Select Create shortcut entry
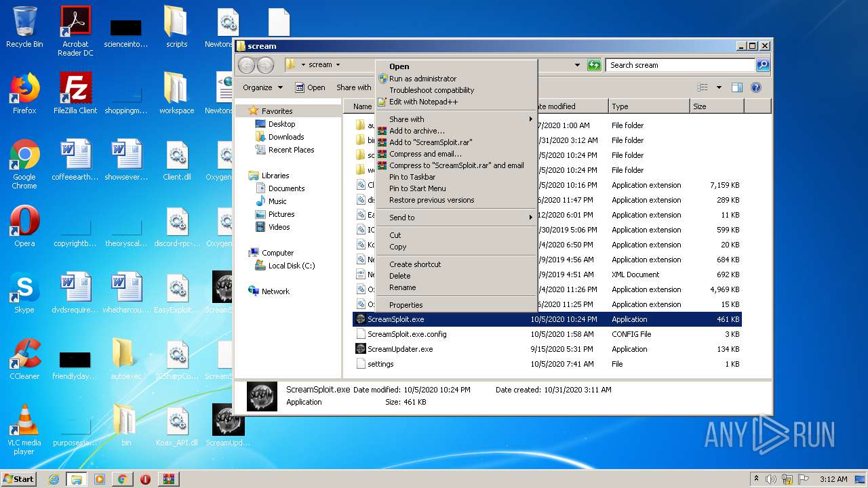Image resolution: width=868 pixels, height=488 pixels. (456, 264)
